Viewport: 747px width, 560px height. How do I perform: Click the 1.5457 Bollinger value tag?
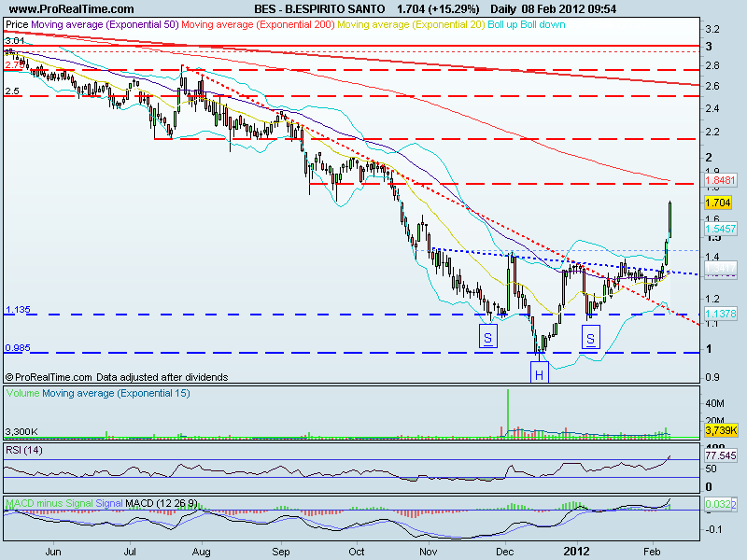click(x=720, y=229)
